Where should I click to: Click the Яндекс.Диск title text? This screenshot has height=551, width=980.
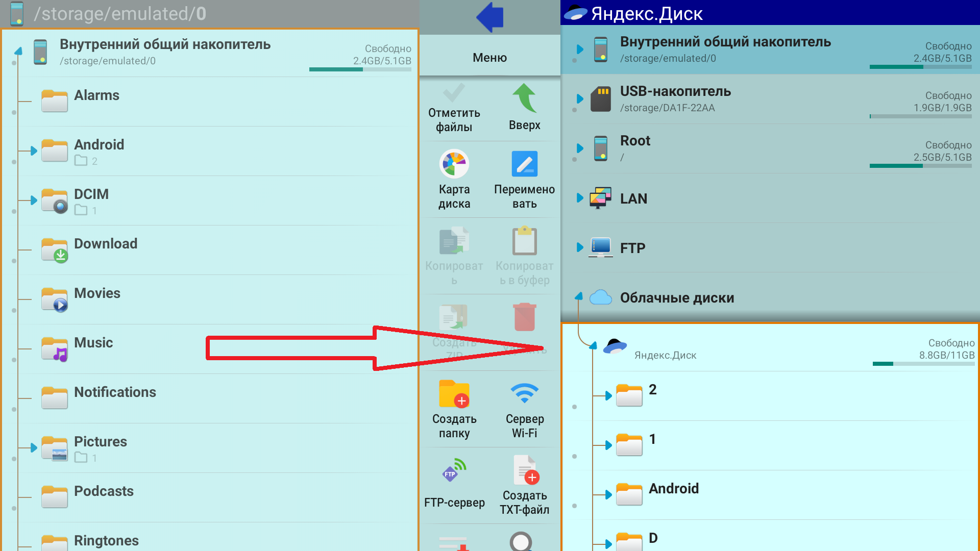pos(647,14)
